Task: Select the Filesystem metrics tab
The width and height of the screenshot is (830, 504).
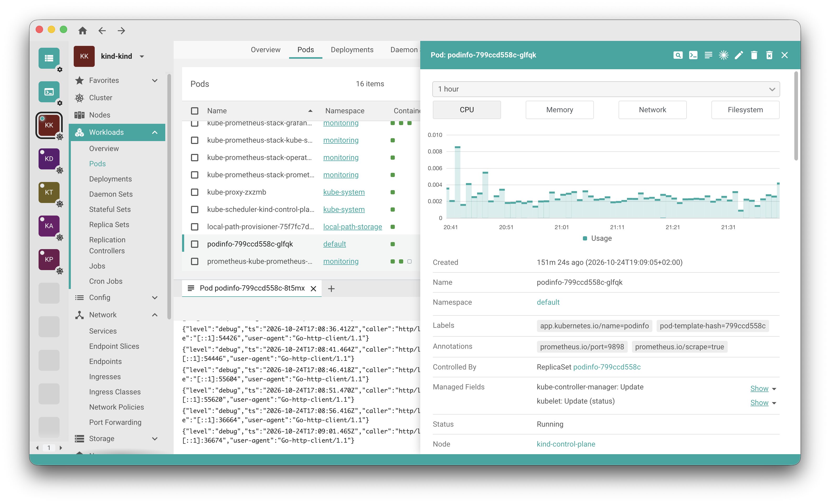Action: pos(745,110)
